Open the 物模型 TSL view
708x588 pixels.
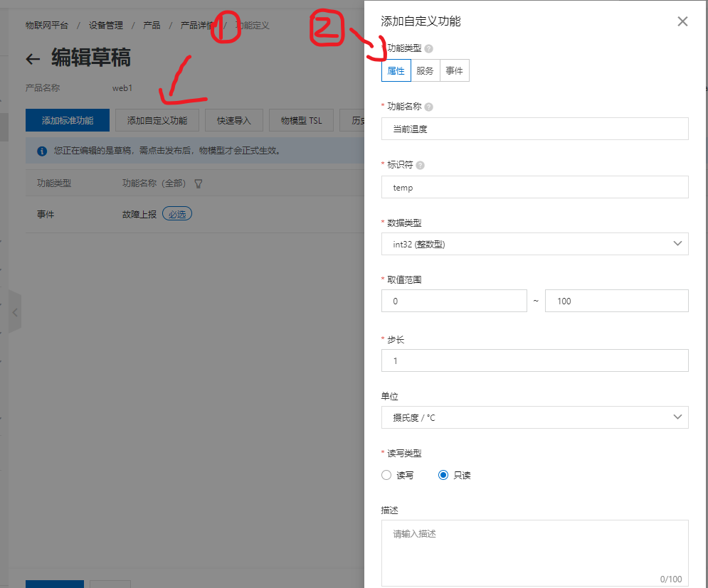(x=300, y=120)
